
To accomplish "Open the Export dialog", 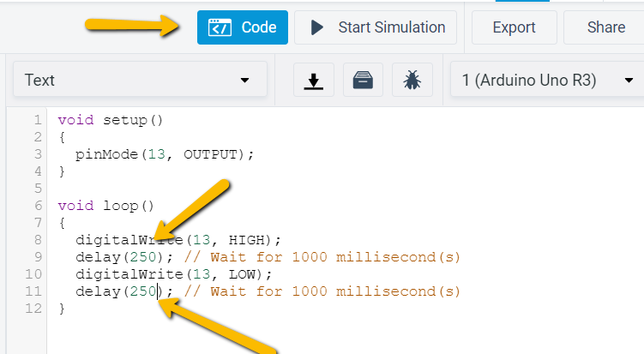I will (514, 27).
